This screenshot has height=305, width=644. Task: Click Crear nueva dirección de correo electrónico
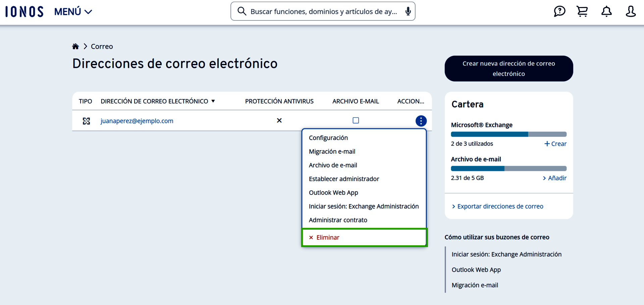[508, 68]
